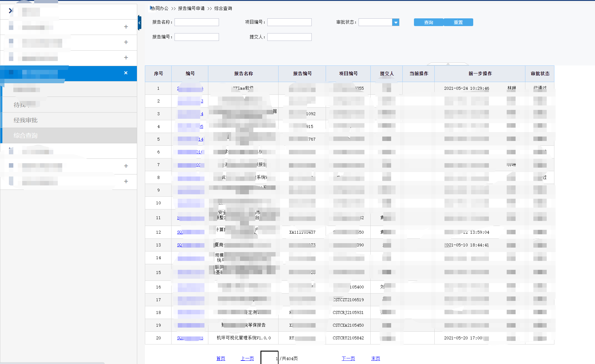Click report name 机坪可视化管理系统V1.0.0
595x364 pixels.
(244, 338)
